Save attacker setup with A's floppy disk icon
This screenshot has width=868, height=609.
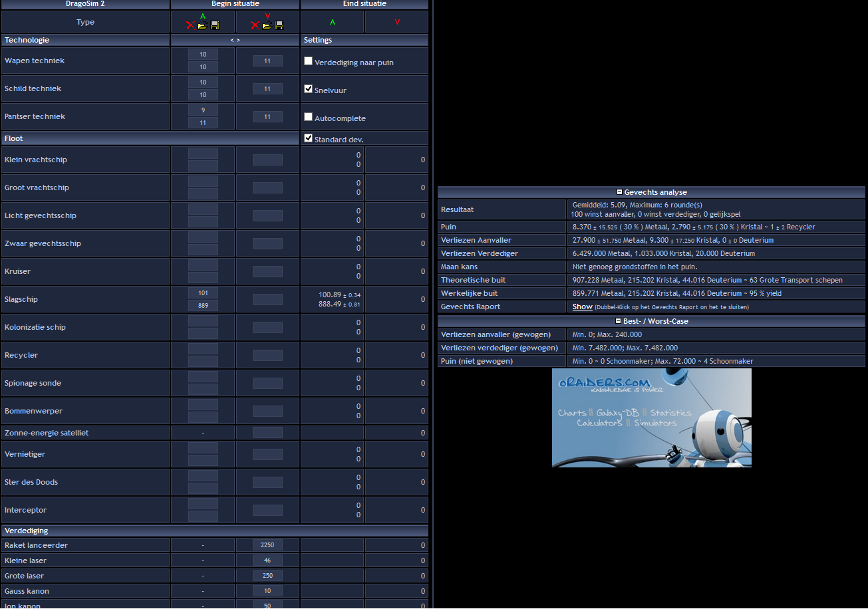[215, 26]
